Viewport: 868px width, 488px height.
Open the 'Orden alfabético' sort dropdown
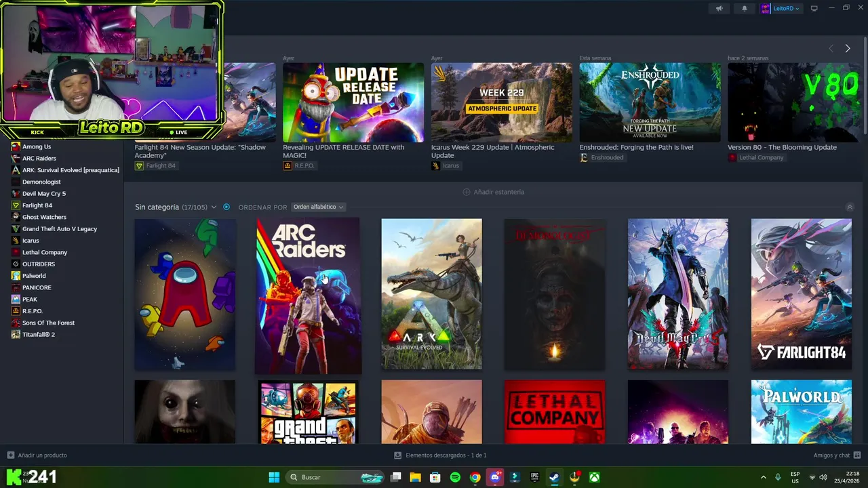(318, 207)
